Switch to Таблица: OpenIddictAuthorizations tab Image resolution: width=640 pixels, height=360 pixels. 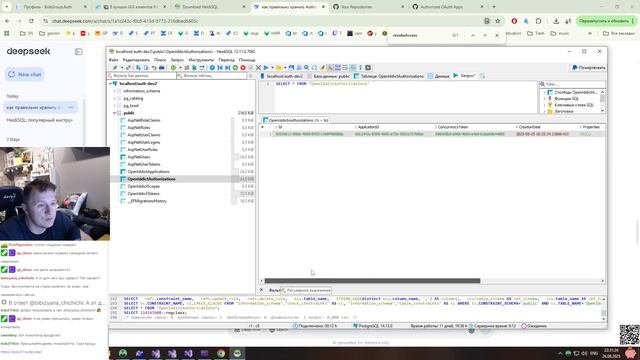(x=389, y=76)
